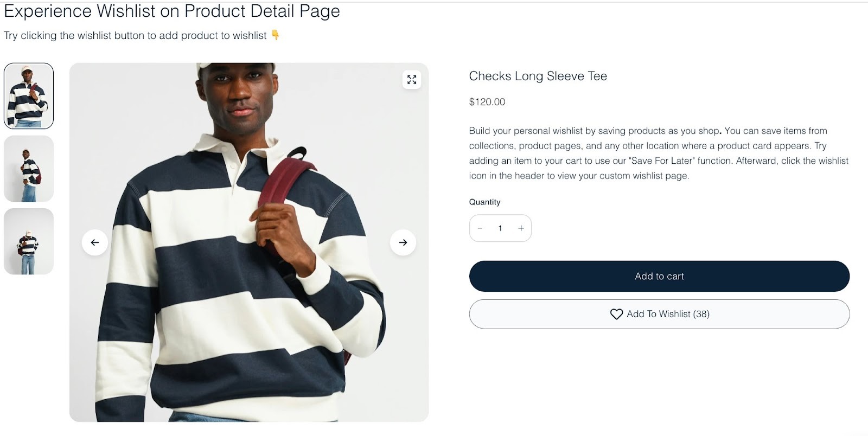Click the Checks Long Sleeve Tee title
Image resolution: width=868 pixels, height=436 pixels.
point(538,76)
